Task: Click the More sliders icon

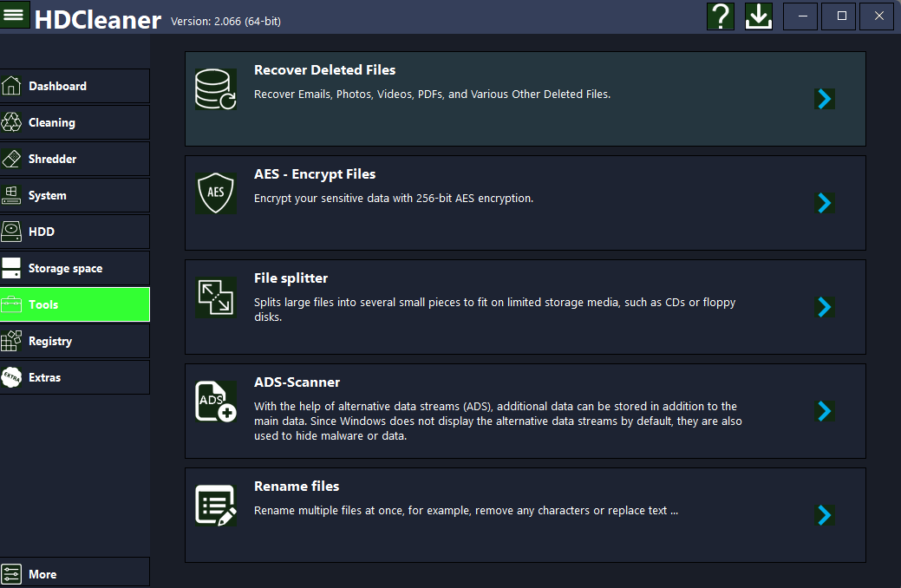Action: 11,574
